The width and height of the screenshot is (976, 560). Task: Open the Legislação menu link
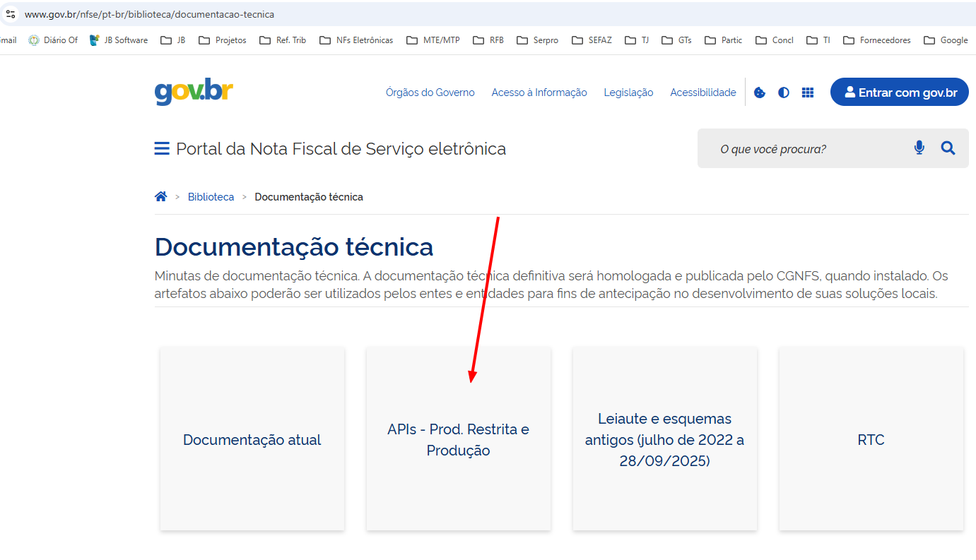coord(628,93)
